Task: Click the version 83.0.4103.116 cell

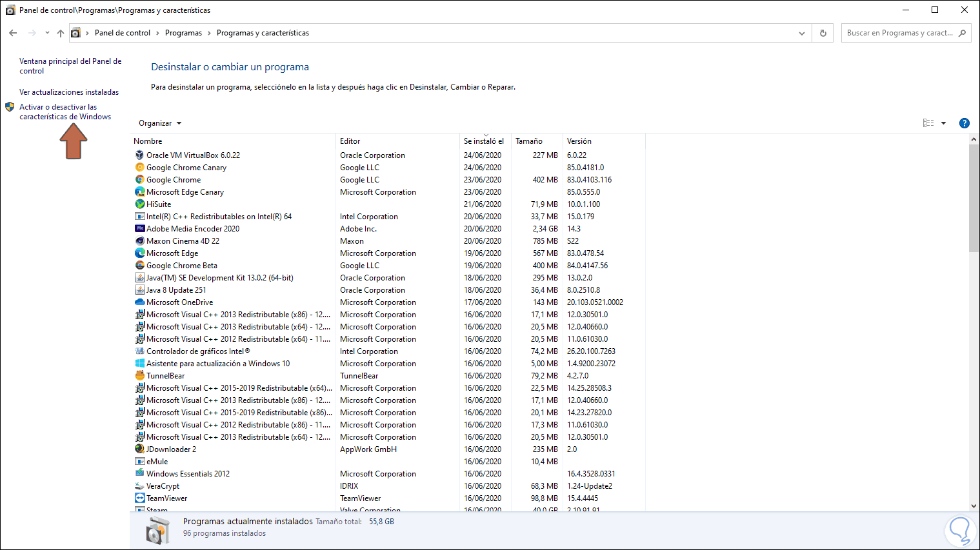Action: 589,179
